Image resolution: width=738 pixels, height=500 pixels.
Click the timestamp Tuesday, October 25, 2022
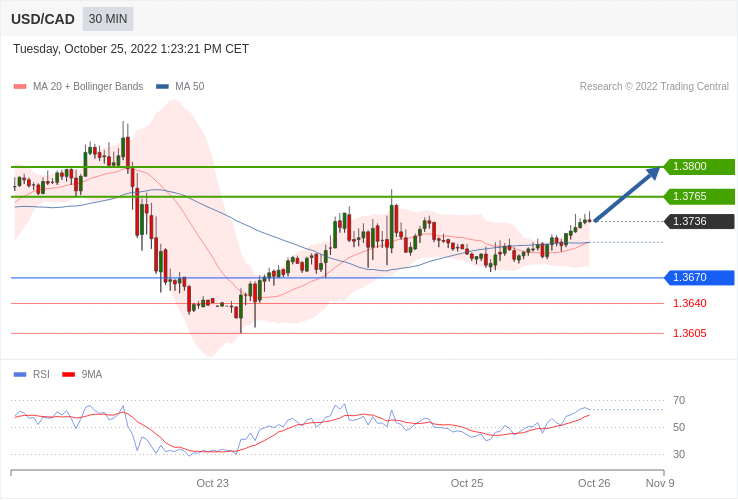(x=131, y=49)
